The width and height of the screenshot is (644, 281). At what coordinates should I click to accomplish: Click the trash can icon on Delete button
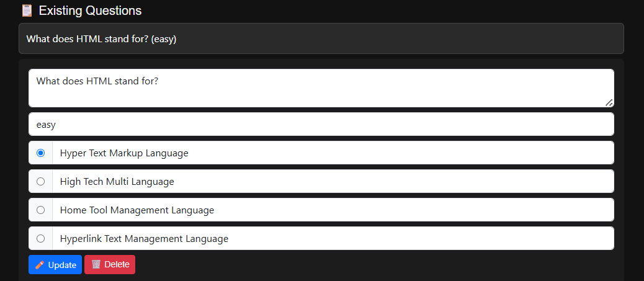tap(96, 264)
